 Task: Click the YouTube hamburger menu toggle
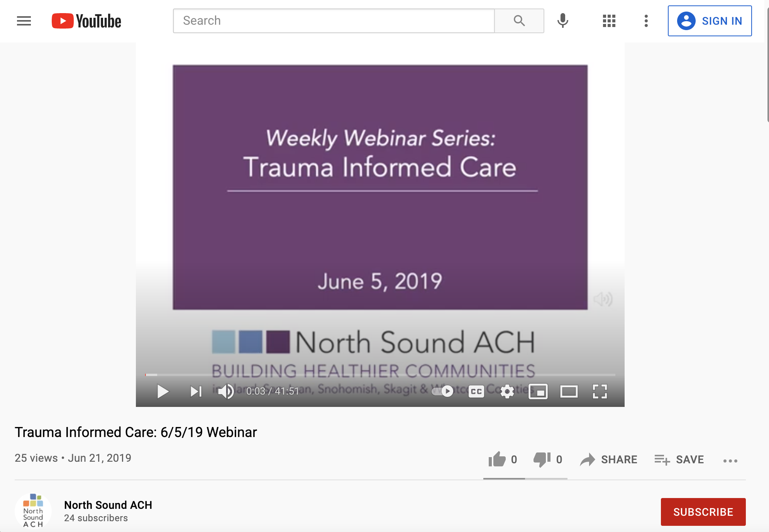(x=24, y=20)
